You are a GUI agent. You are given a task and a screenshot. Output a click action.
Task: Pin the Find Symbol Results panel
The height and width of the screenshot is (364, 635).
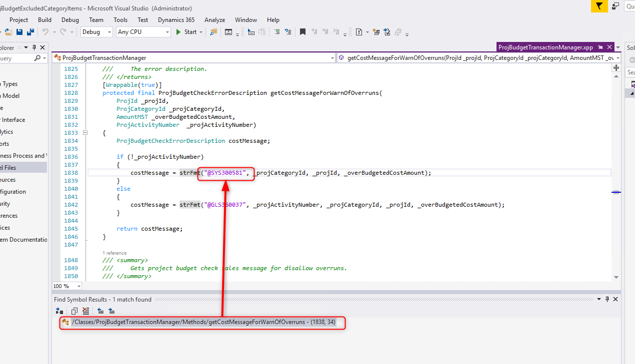pyautogui.click(x=606, y=299)
